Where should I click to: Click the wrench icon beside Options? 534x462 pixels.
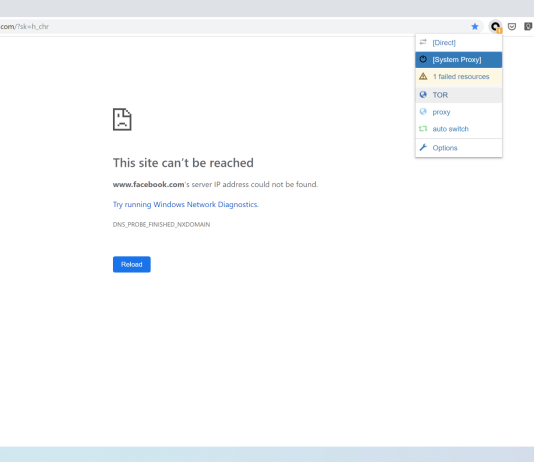tap(423, 147)
